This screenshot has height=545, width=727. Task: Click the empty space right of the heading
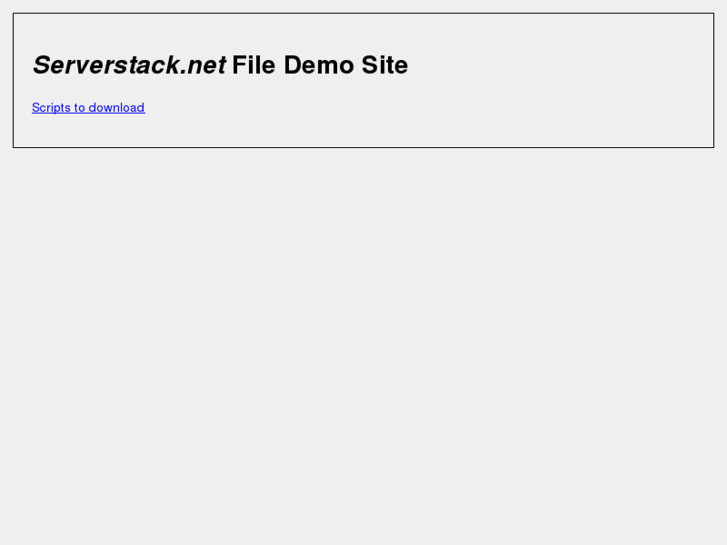pyautogui.click(x=556, y=65)
